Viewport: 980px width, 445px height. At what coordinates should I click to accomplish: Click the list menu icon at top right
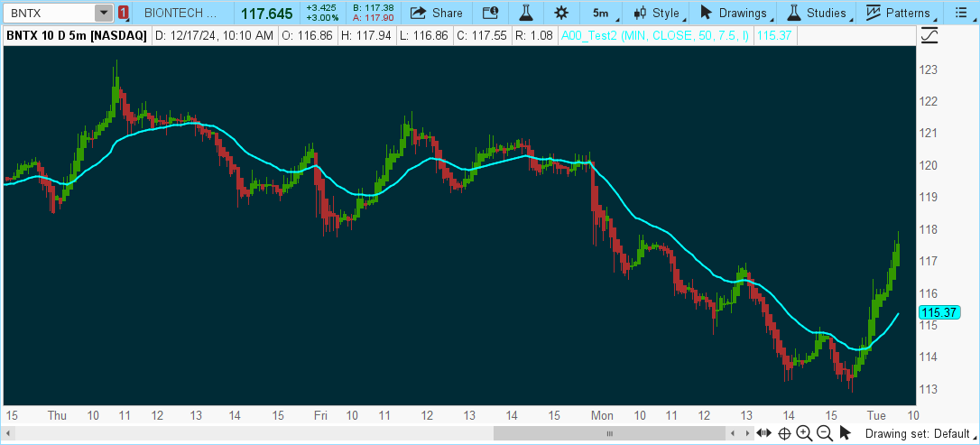(x=963, y=13)
